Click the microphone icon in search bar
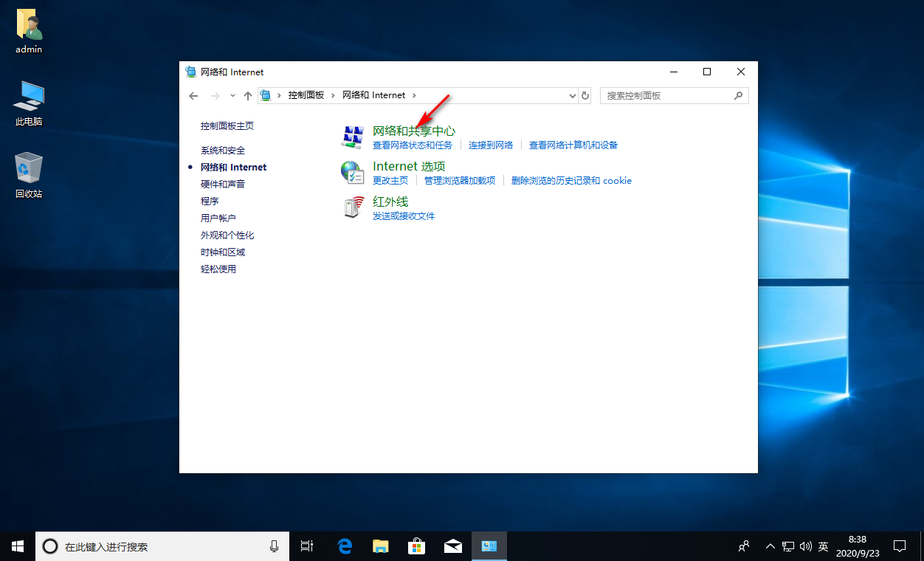The image size is (924, 561). click(273, 546)
